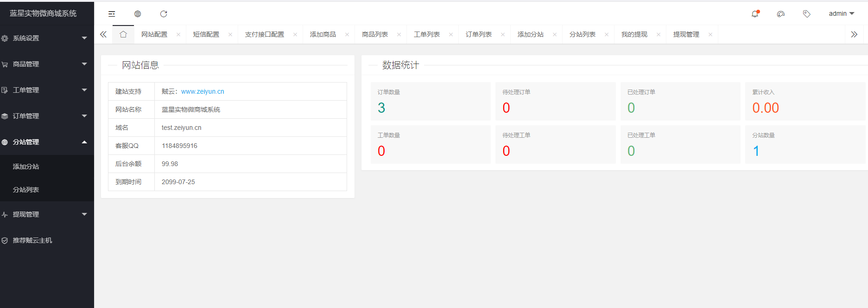Screen dimensions: 868x308
Task: Switch to the 订单列表 tab
Action: pos(479,34)
